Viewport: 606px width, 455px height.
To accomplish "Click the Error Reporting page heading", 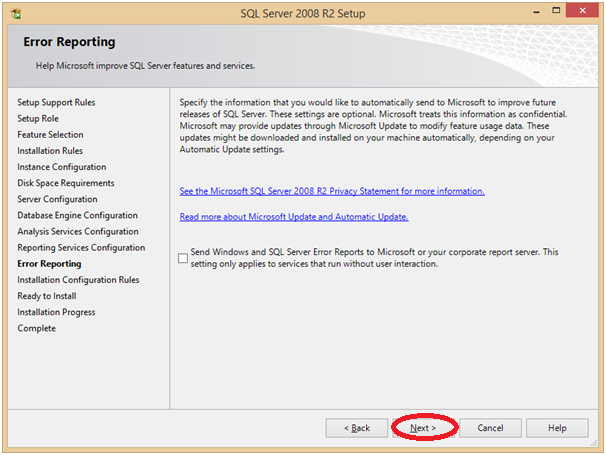I will pos(69,42).
